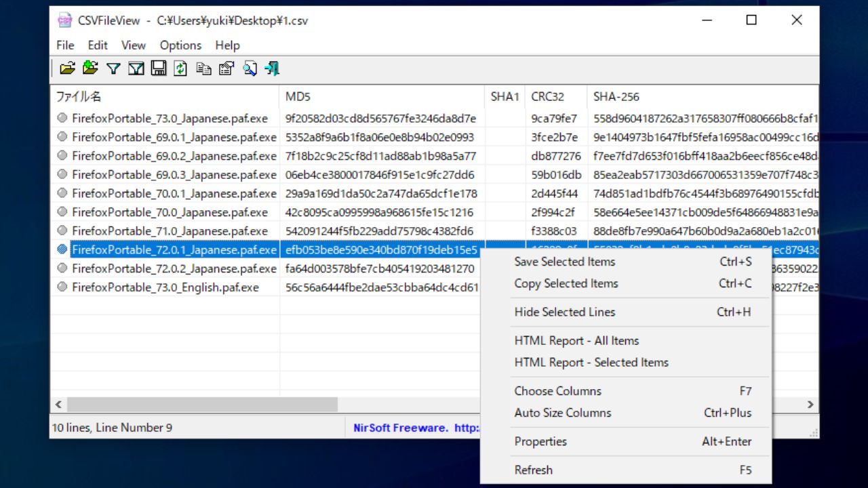This screenshot has height=488, width=868.
Task: Select HTML Report - All Items
Action: tap(625, 340)
